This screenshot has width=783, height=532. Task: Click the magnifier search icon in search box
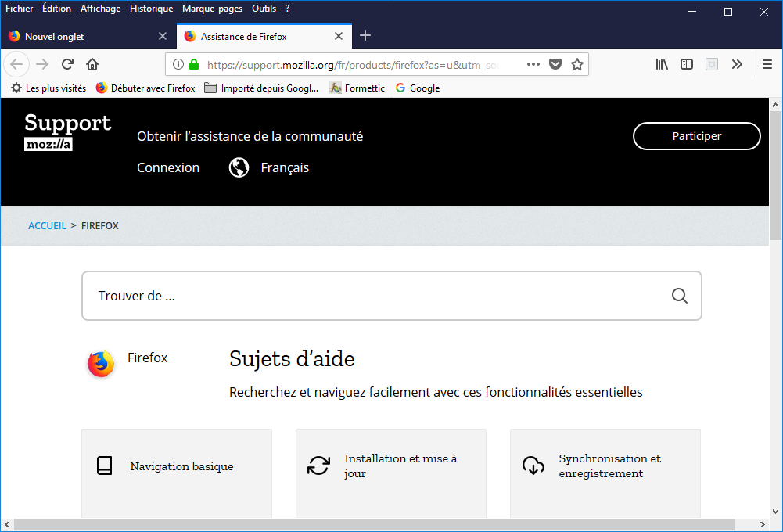tap(679, 296)
